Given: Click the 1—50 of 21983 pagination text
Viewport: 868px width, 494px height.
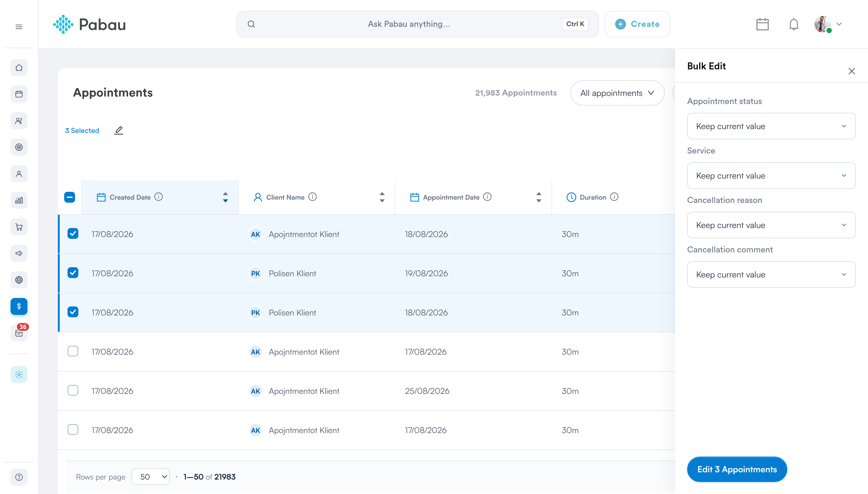Looking at the screenshot, I should (x=209, y=477).
